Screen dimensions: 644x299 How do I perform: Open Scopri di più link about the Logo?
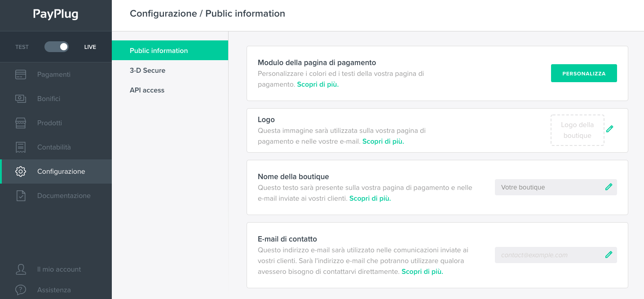[383, 141]
